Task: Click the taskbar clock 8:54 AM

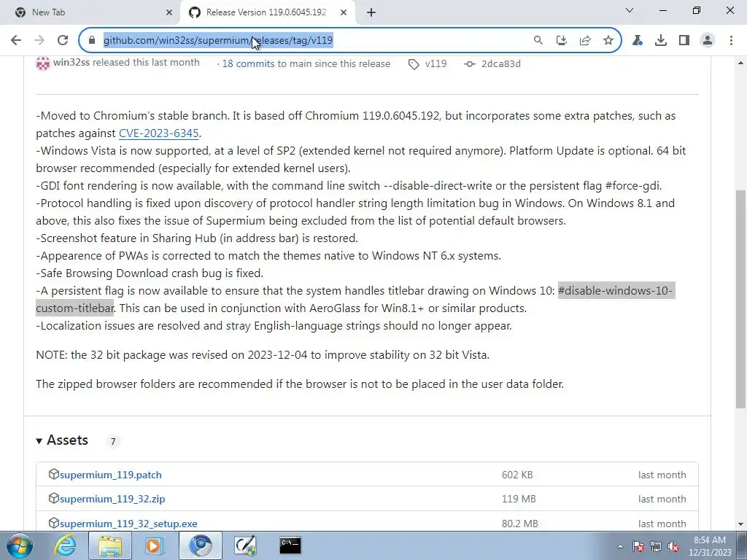Action: (x=710, y=546)
